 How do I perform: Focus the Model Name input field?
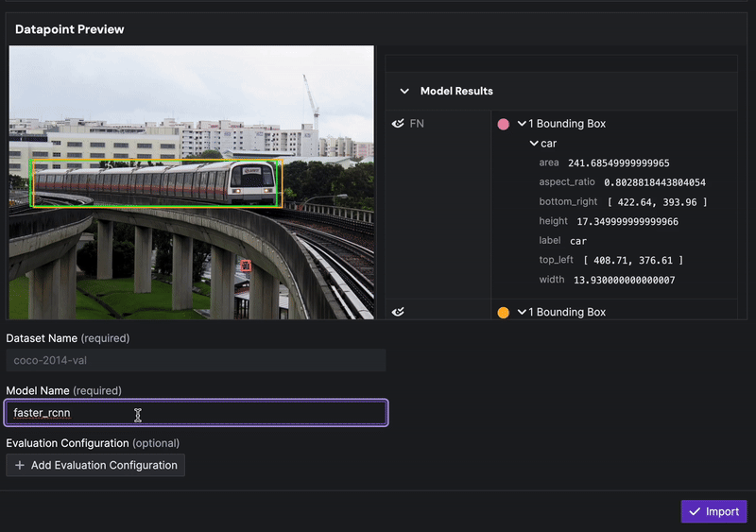point(196,413)
